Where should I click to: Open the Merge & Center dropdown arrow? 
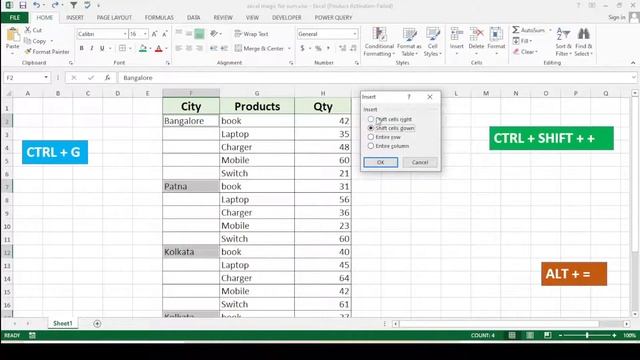289,49
